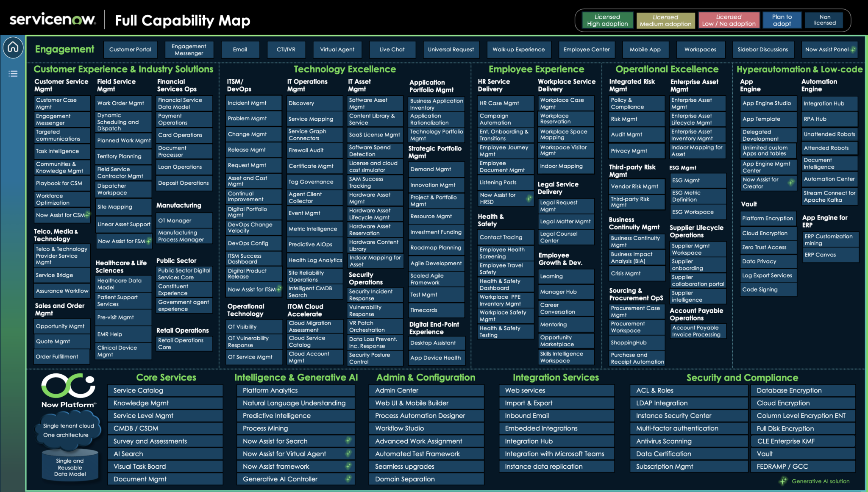Select the Plan to adopt legend swatch
Viewport: 868px width, 492px height.
click(x=782, y=20)
